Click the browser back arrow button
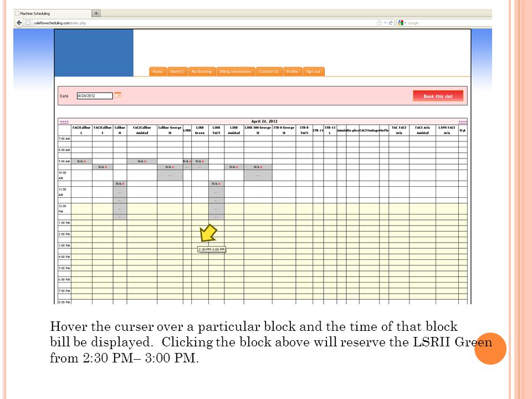 point(19,23)
